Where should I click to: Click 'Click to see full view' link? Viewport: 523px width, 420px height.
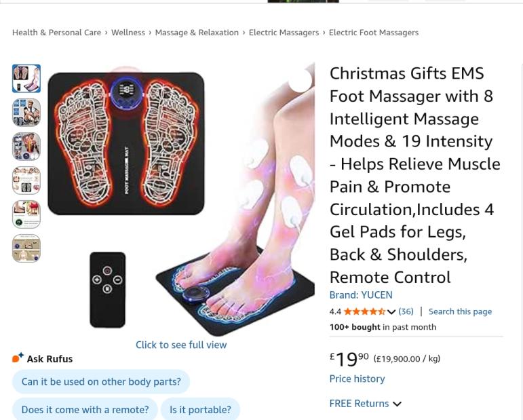[181, 345]
